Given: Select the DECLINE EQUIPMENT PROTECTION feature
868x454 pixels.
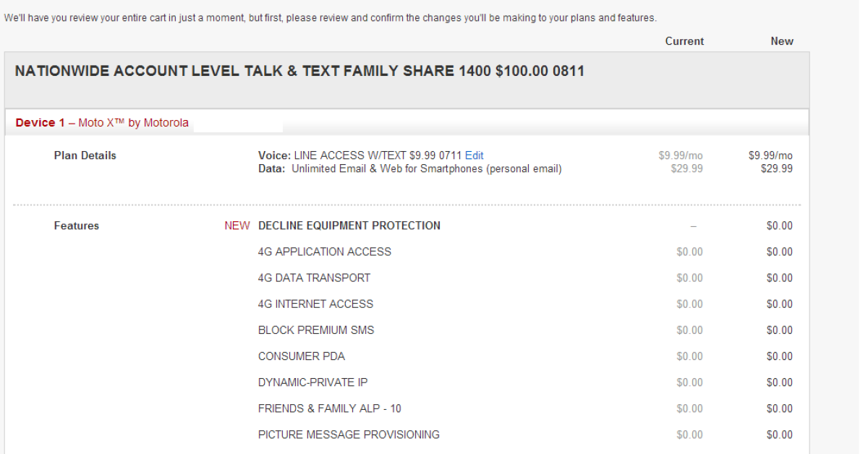Looking at the screenshot, I should click(x=349, y=226).
